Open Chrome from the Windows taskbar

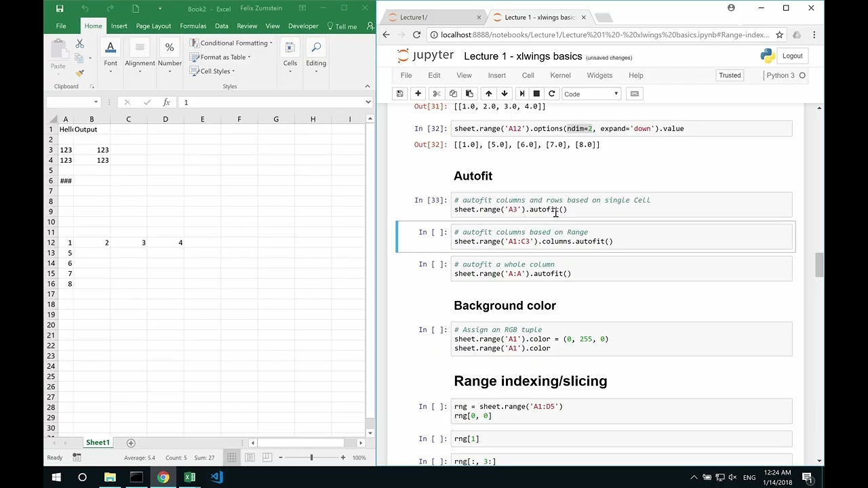point(163,477)
